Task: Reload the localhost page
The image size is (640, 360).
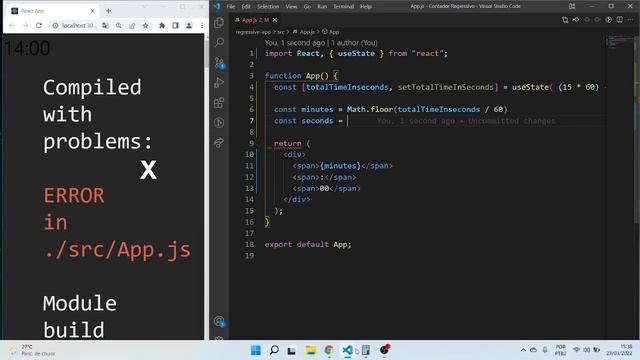Action: 39,25
